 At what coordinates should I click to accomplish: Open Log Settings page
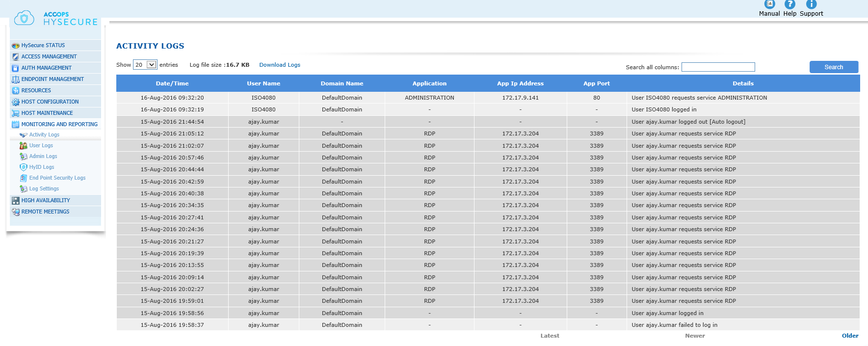tap(44, 188)
